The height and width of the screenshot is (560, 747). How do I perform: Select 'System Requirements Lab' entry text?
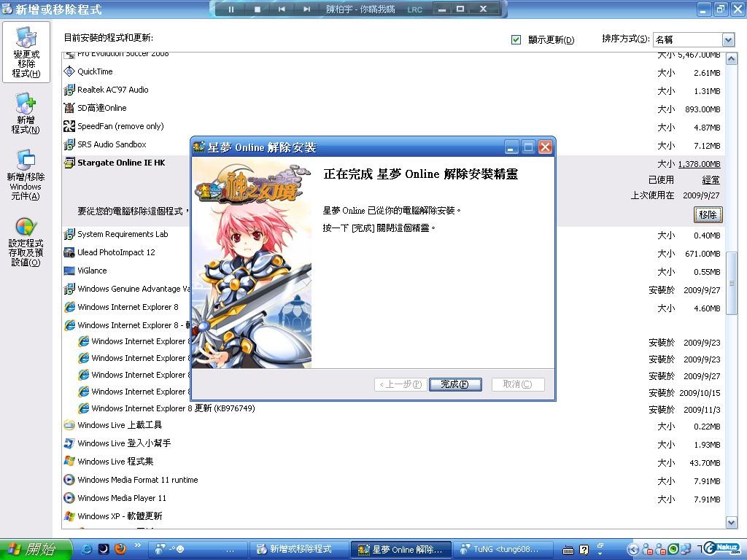click(123, 234)
